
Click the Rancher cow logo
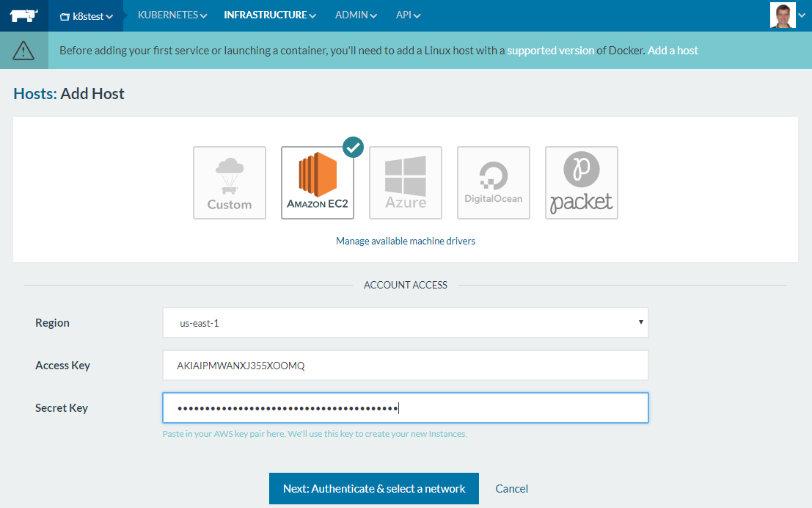tap(23, 15)
